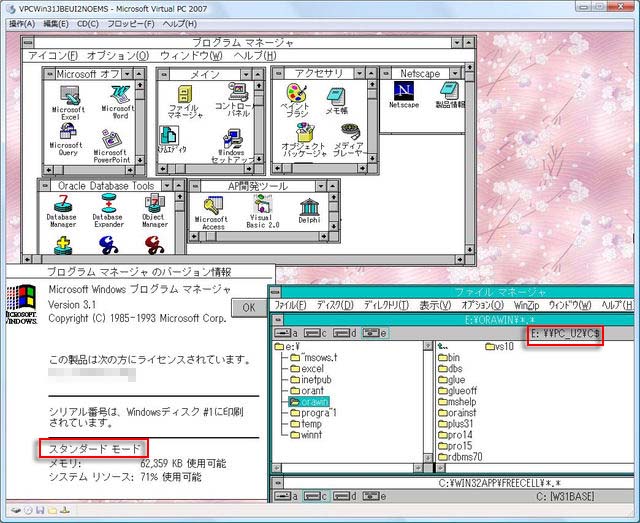Select the excel folder in directory tree

(307, 369)
